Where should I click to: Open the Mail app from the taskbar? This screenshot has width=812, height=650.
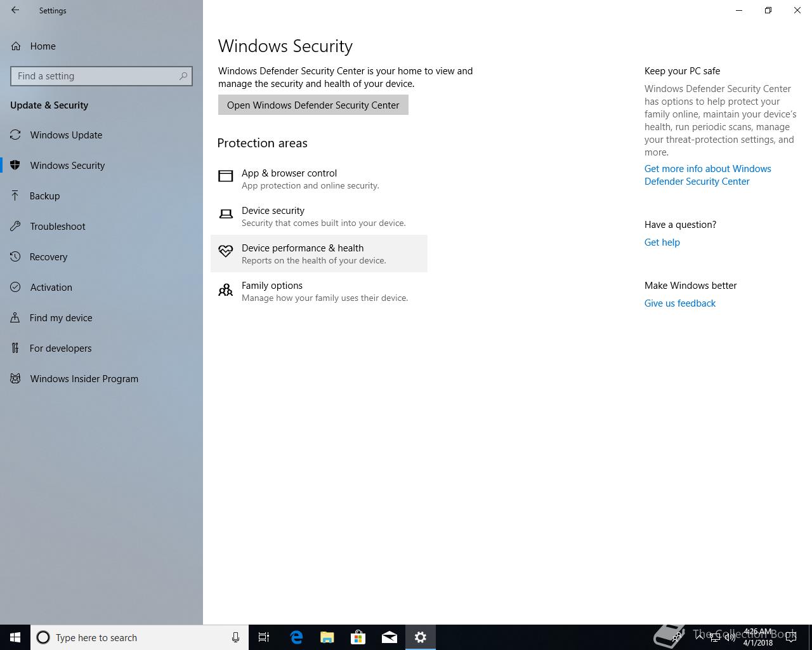click(x=390, y=637)
